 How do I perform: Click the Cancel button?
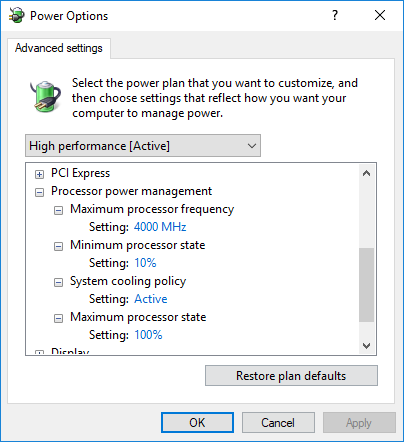point(278,423)
